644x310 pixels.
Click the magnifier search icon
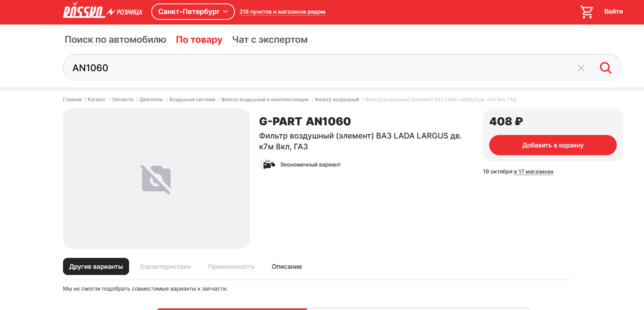click(x=605, y=68)
